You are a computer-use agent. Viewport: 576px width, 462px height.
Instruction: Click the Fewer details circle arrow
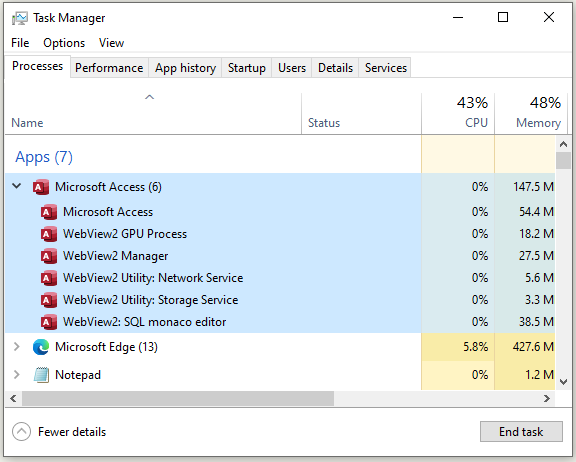21,432
